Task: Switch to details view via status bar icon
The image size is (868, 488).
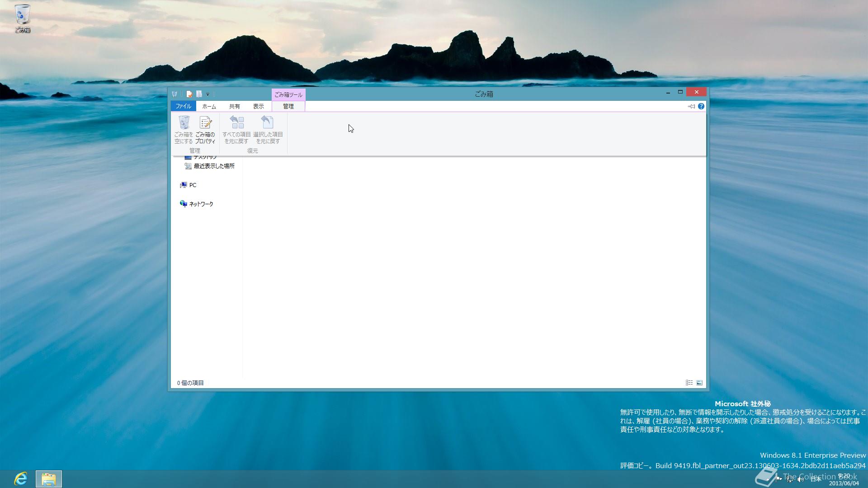Action: (689, 383)
